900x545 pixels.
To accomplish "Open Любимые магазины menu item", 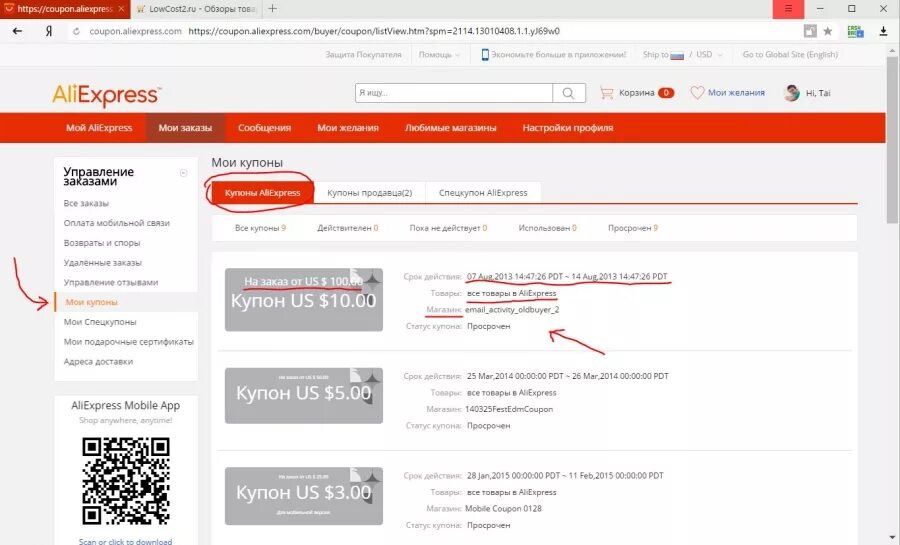I will [451, 128].
